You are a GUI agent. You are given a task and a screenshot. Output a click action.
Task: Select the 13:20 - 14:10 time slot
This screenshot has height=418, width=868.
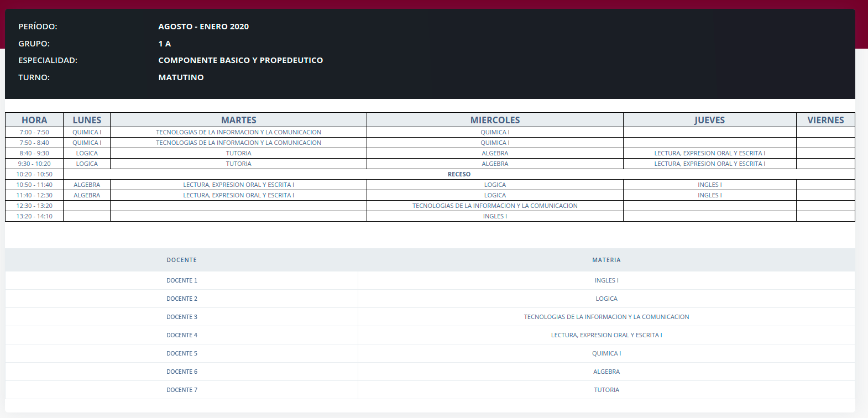click(x=34, y=216)
